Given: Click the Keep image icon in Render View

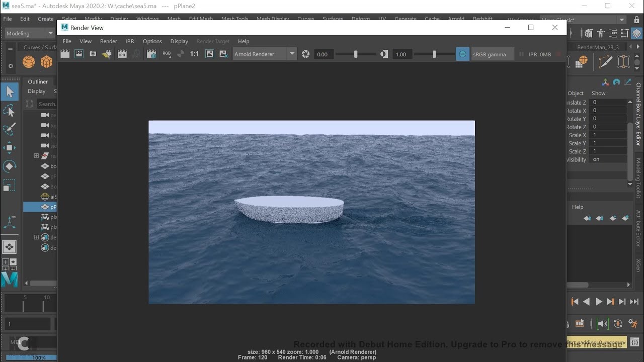Looking at the screenshot, I should coord(210,54).
